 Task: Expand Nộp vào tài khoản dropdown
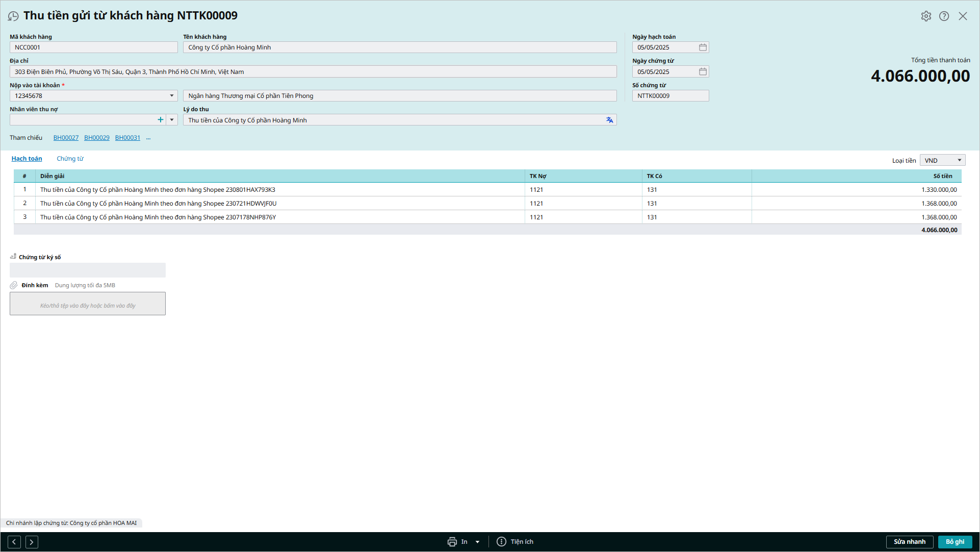[172, 96]
